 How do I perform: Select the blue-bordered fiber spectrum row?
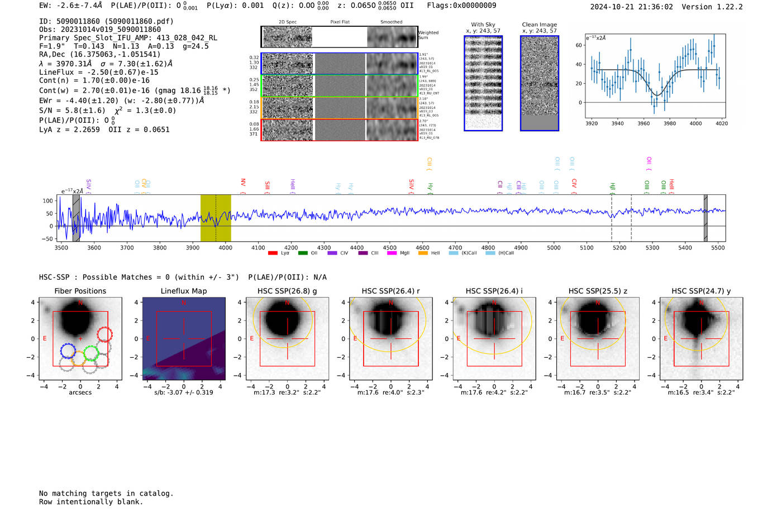click(339, 64)
